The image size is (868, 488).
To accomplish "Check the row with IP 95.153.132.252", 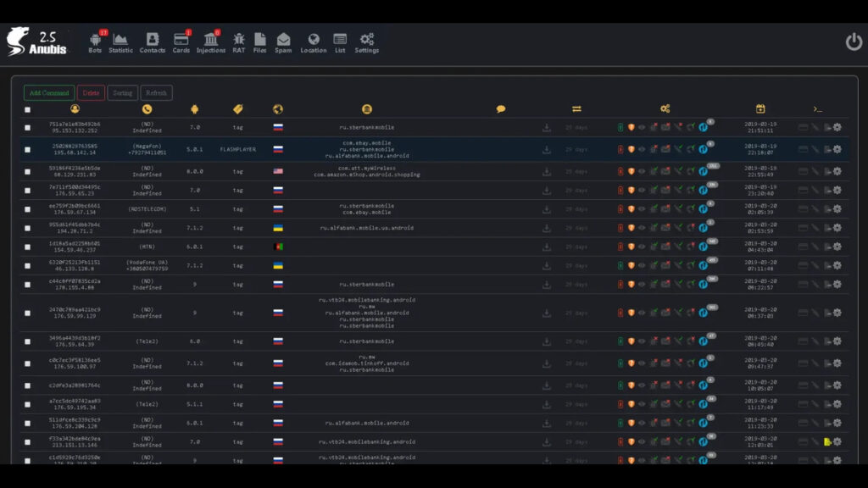I will point(28,127).
